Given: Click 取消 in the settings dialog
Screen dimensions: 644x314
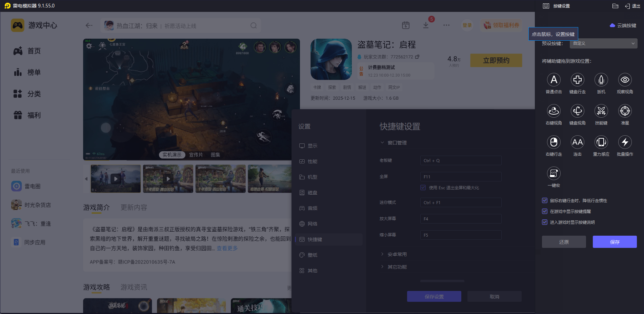Looking at the screenshot, I should [x=495, y=296].
